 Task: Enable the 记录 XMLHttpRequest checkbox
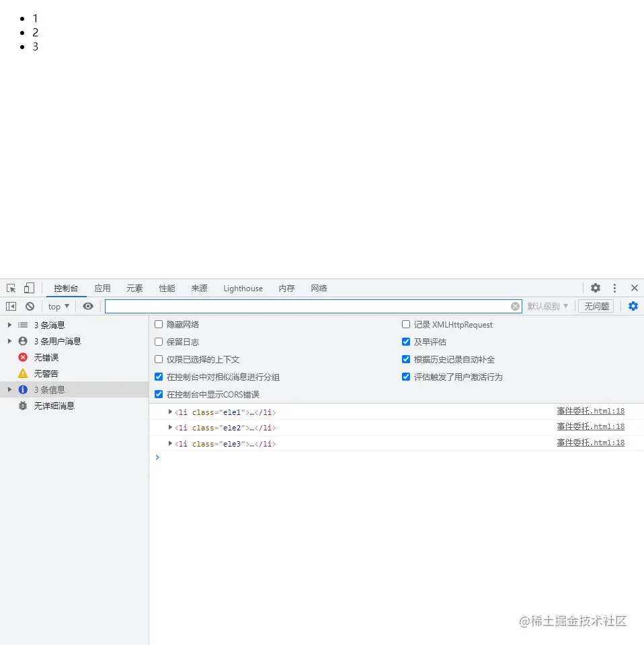click(406, 325)
